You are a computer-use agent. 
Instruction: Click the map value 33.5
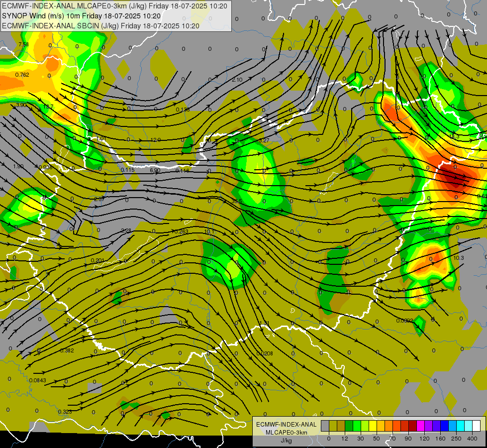click(x=237, y=201)
